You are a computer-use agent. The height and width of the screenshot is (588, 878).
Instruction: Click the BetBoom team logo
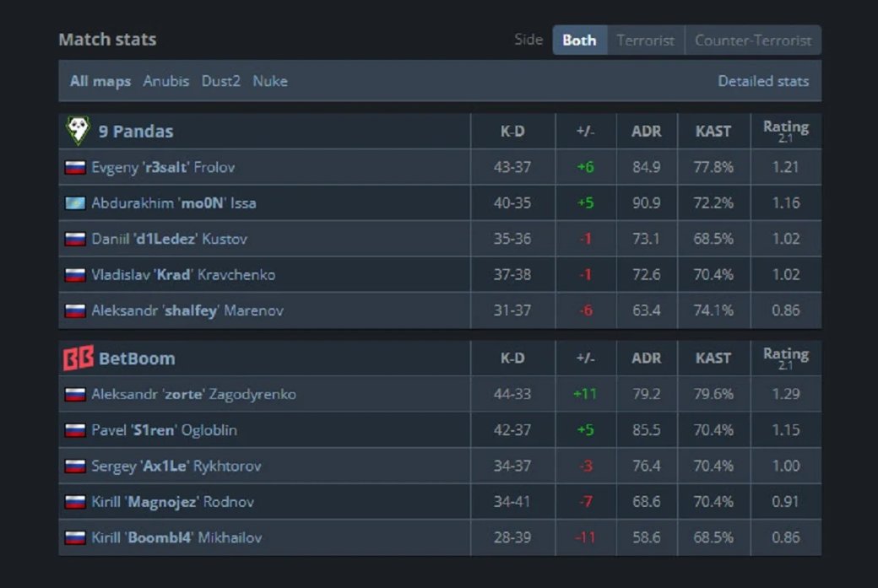78,358
